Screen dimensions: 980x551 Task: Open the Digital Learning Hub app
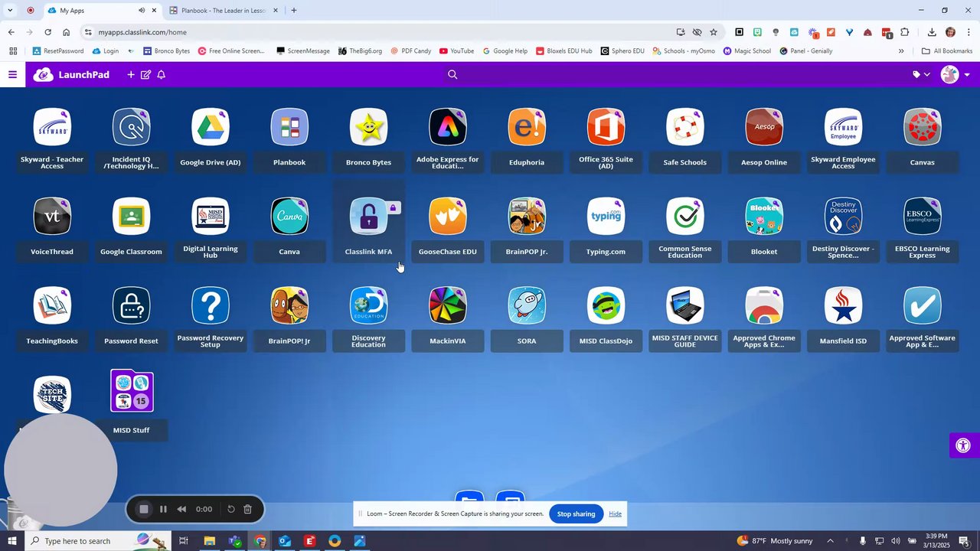[x=211, y=217]
